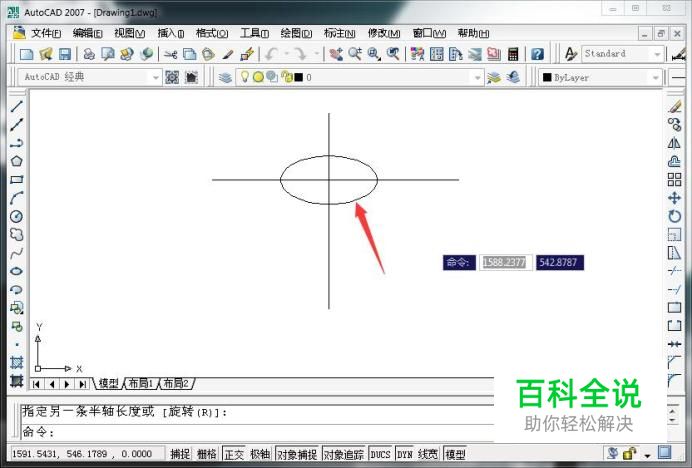This screenshot has width=692, height=468.
Task: Expand the layer 0 dropdown list
Action: point(477,78)
